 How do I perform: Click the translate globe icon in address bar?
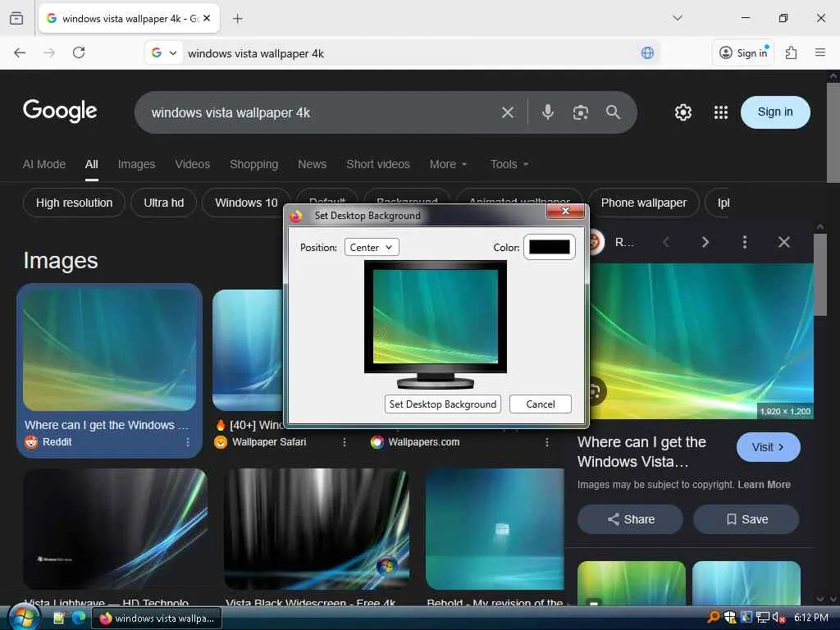[647, 53]
